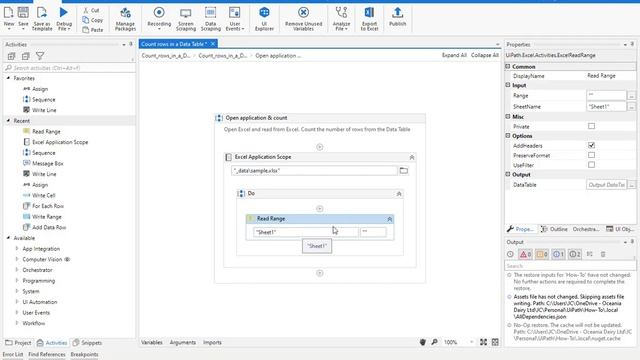Expand Orchestrator category
The width and height of the screenshot is (640, 360).
(x=17, y=270)
